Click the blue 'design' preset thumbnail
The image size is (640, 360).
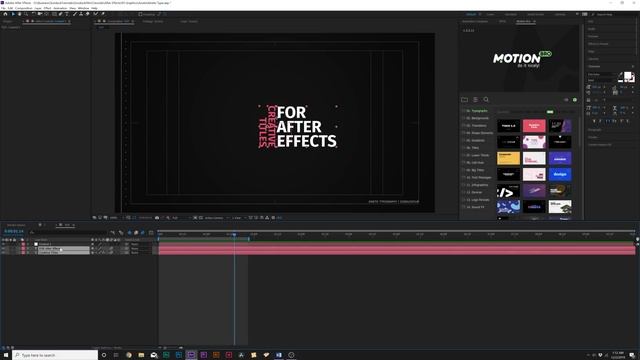(560, 174)
